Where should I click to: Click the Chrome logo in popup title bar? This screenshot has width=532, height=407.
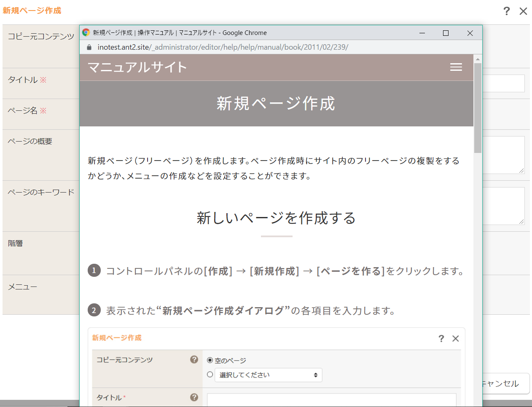click(x=86, y=32)
